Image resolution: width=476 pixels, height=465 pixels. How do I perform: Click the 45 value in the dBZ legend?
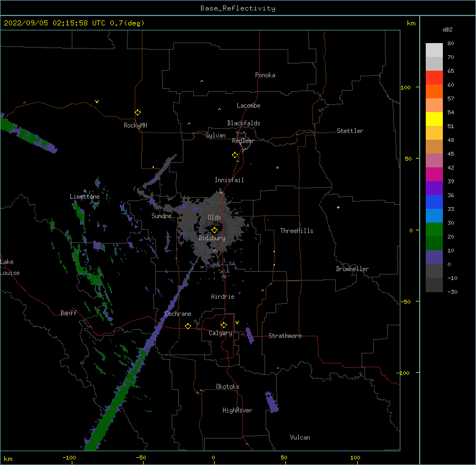(451, 154)
